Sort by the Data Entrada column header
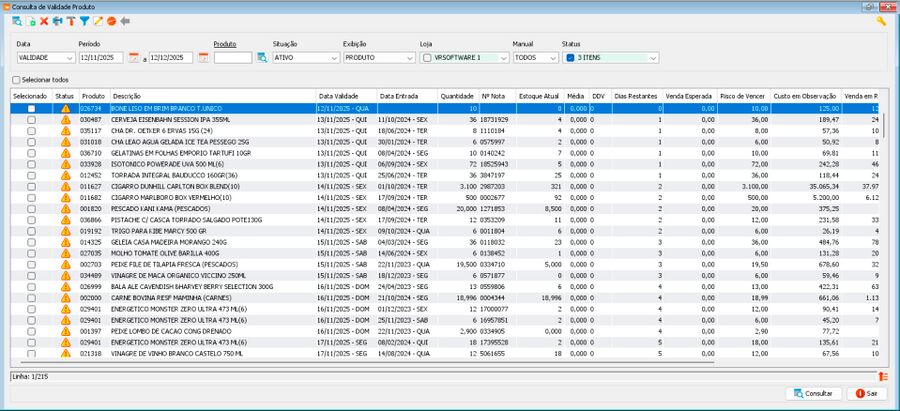 pos(407,96)
